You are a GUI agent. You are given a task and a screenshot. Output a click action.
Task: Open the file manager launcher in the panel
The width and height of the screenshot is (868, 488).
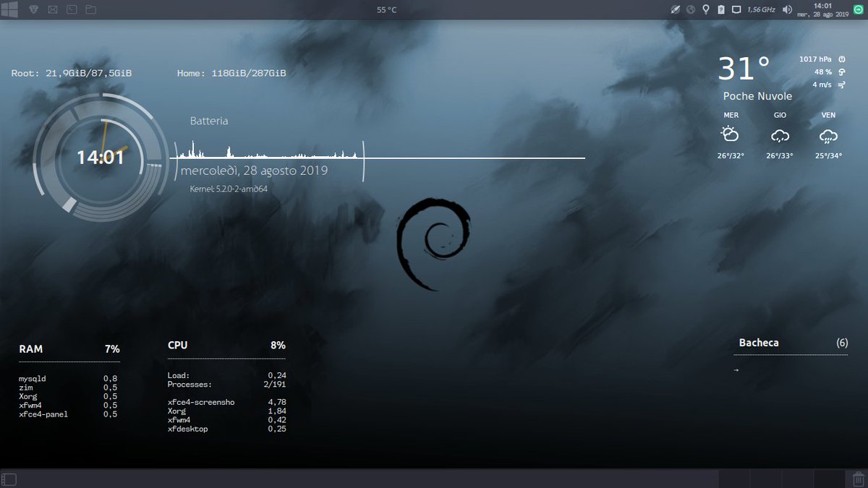tap(90, 10)
